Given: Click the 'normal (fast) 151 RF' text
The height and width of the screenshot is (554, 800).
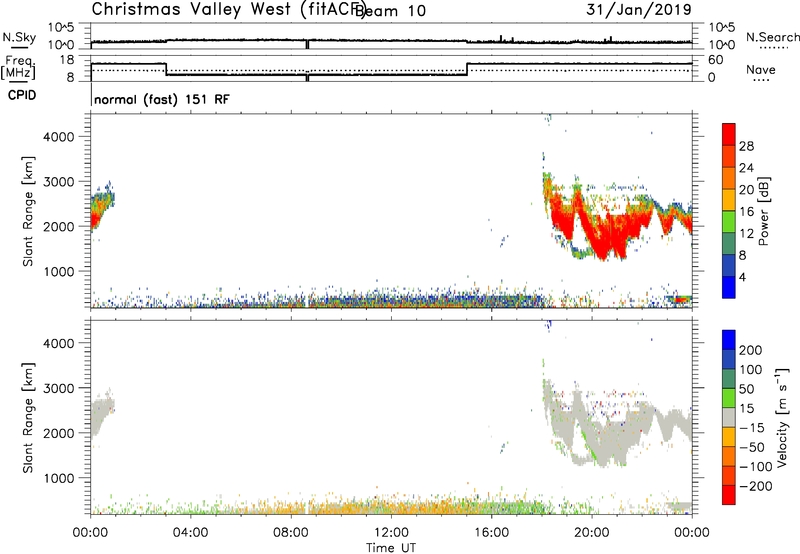Looking at the screenshot, I should point(162,99).
